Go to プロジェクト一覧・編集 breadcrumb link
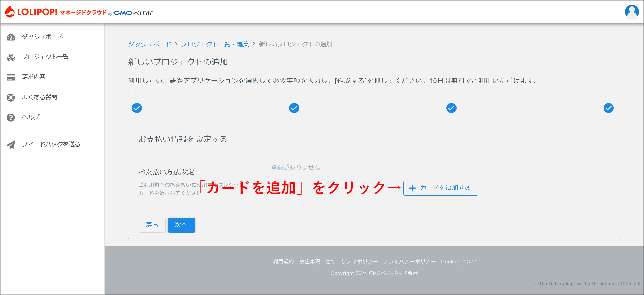Viewport: 644px width, 295px height. point(215,44)
